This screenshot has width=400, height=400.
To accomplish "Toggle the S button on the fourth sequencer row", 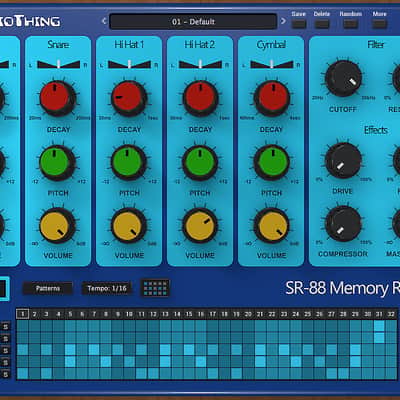I will tap(6, 362).
